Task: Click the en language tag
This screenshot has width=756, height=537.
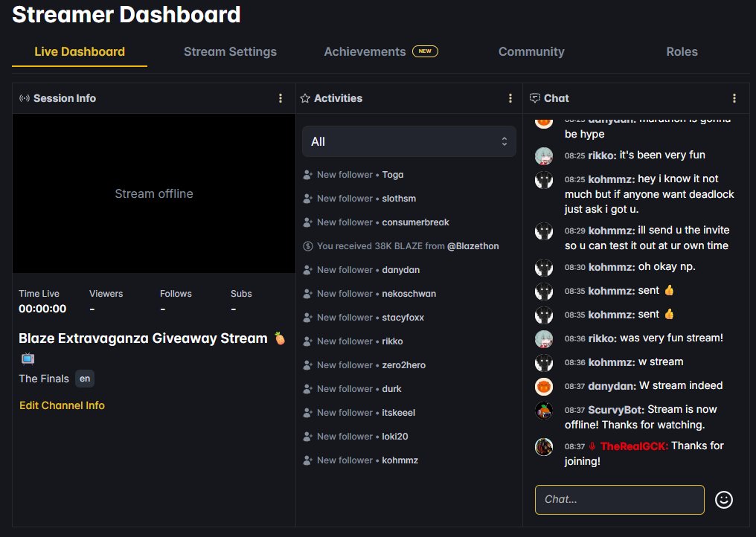Action: 85,379
